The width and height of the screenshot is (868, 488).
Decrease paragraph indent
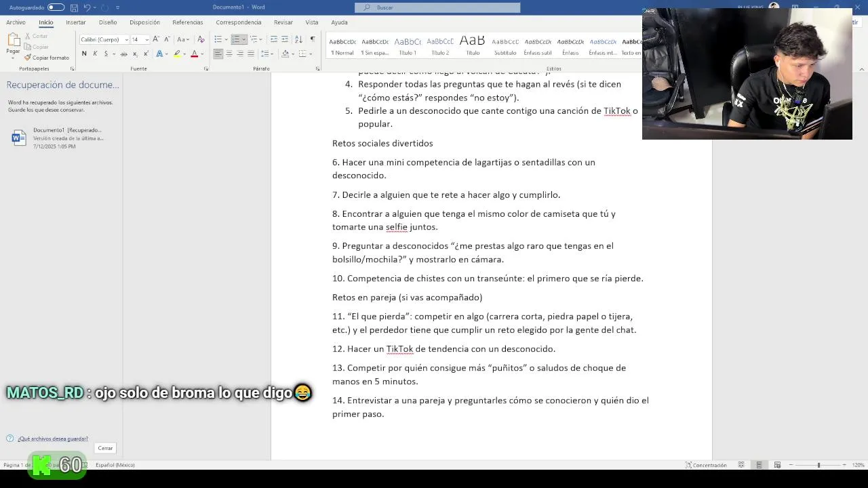[x=274, y=39]
